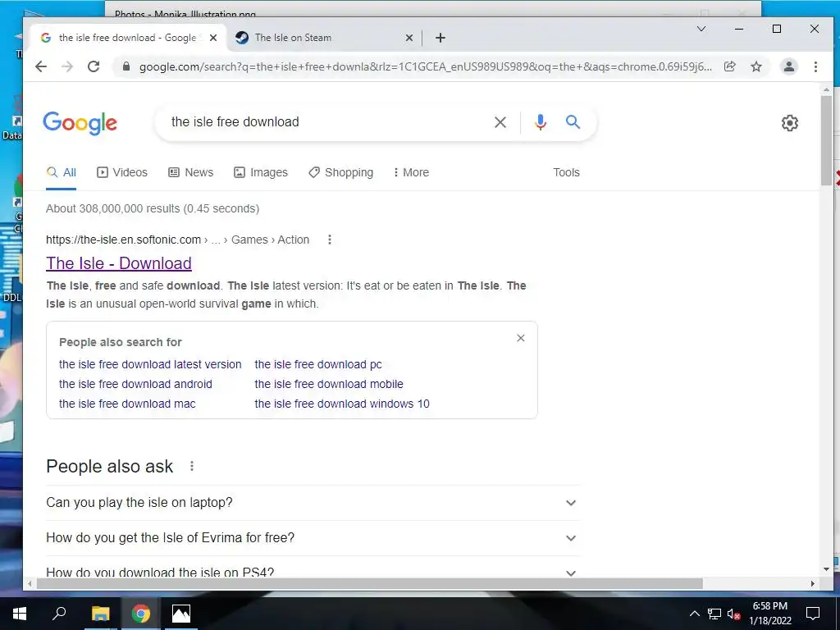Screen dimensions: 840x630
Task: Click the Chrome address bar URL
Action: [426, 66]
